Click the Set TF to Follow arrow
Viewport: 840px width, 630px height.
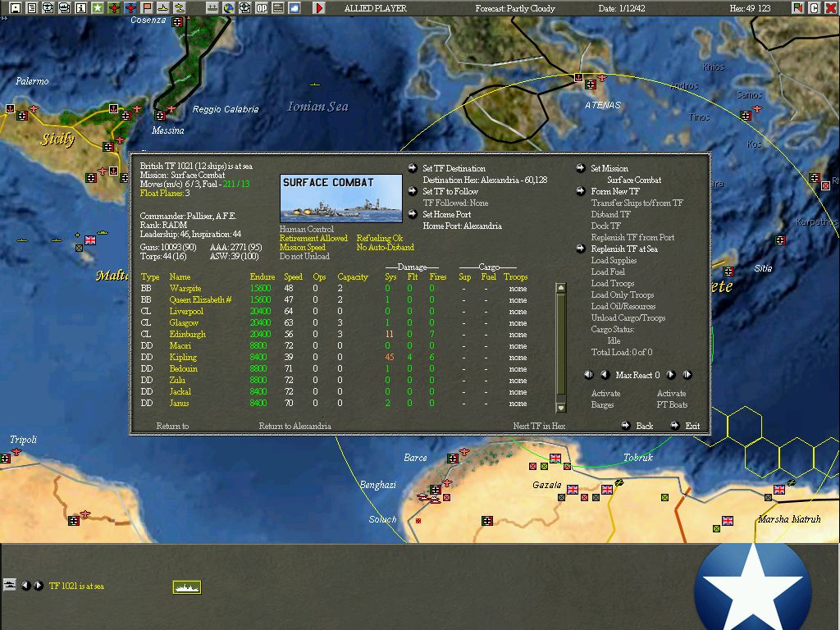(412, 190)
